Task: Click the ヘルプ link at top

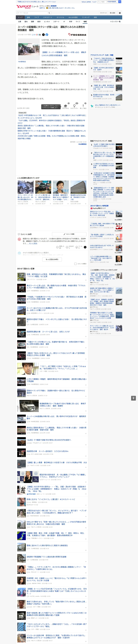Action: click(94, 2)
